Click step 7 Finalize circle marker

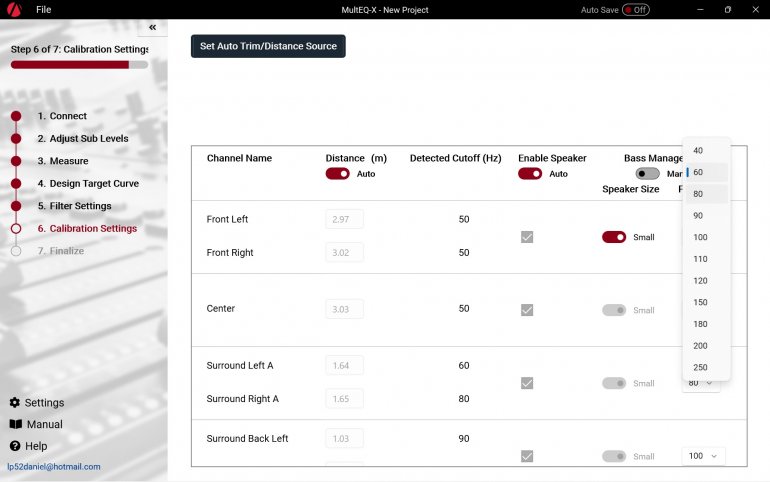pyautogui.click(x=16, y=251)
